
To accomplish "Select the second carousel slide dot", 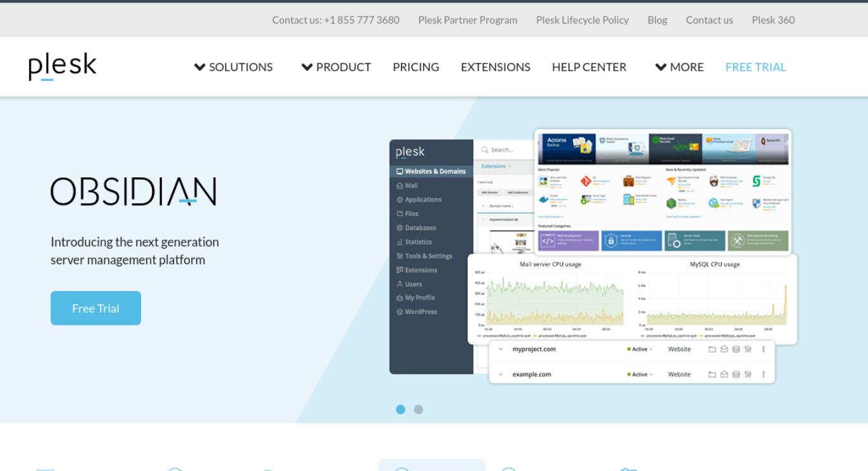I will pos(418,409).
